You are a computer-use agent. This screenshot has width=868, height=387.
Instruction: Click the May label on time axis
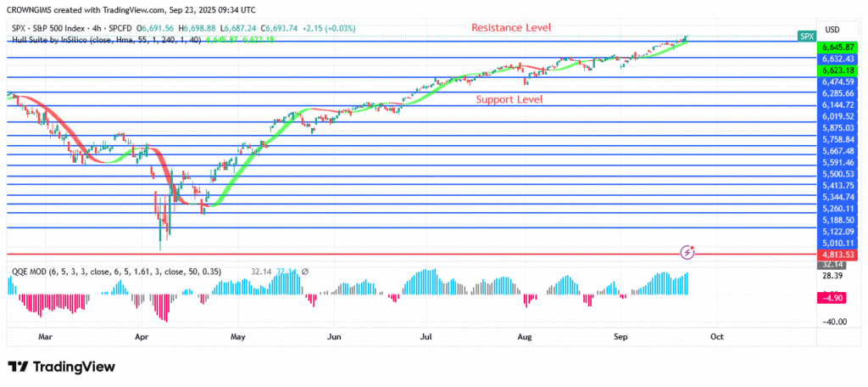pos(237,337)
